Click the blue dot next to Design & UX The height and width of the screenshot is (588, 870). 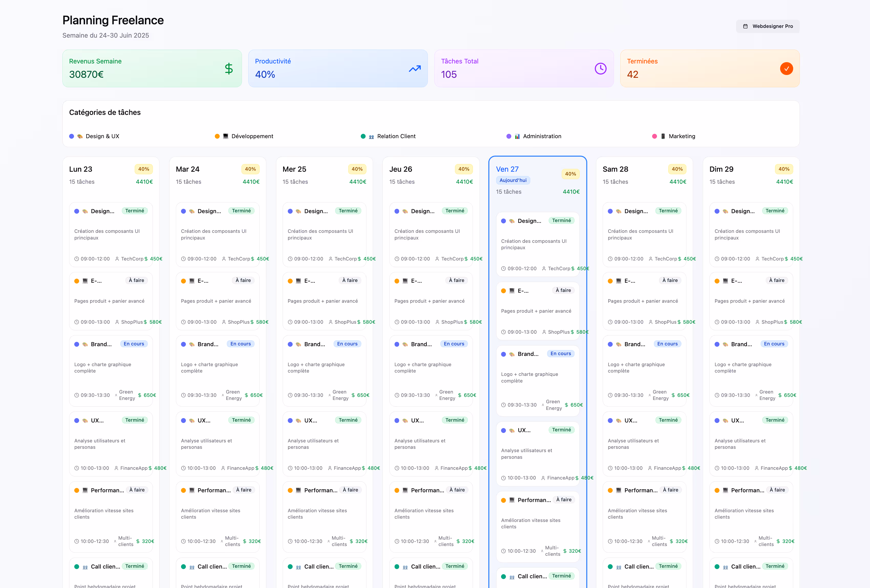click(x=71, y=136)
